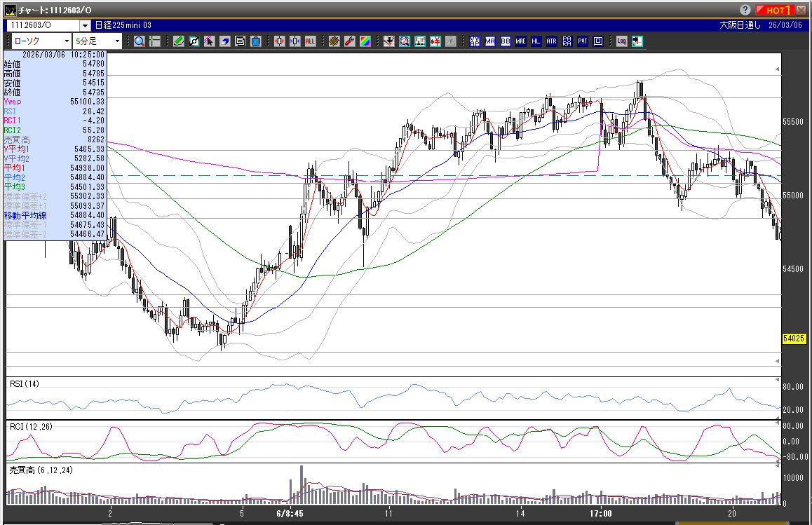The width and height of the screenshot is (812, 525).
Task: Click the ATR indicator button
Action: (551, 41)
